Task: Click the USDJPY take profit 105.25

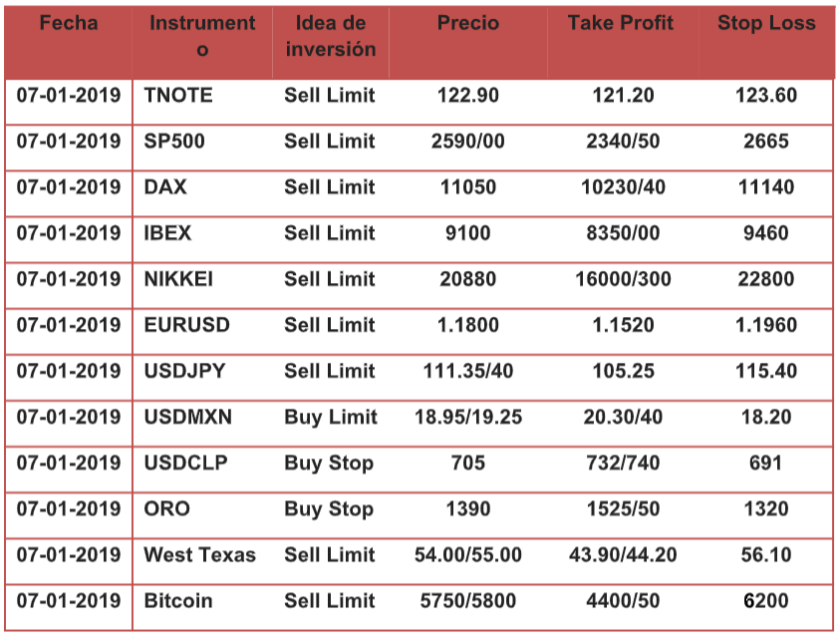Action: coord(623,371)
